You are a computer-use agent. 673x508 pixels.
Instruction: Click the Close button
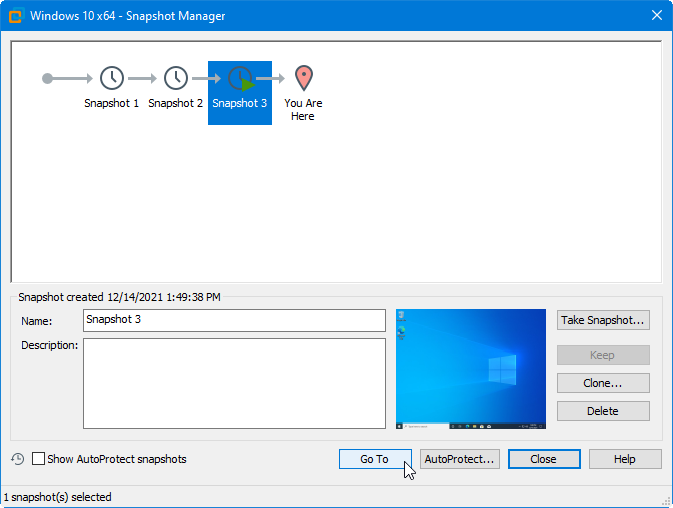544,459
